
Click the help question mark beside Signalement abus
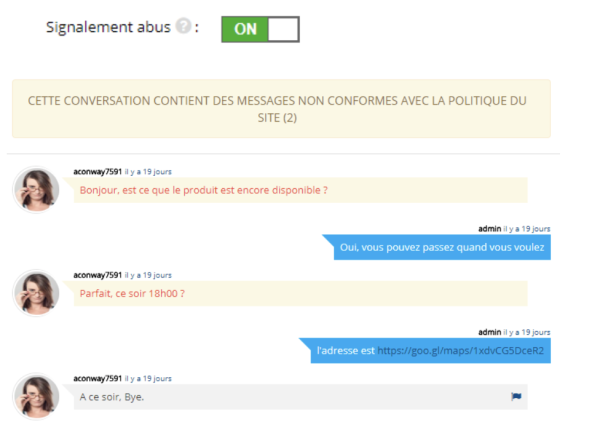click(183, 28)
